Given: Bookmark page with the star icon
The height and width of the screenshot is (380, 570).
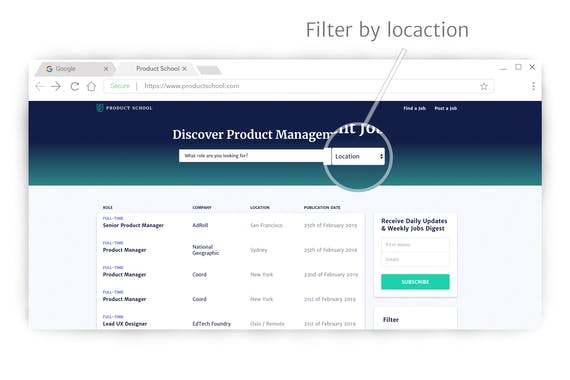Looking at the screenshot, I should [484, 87].
